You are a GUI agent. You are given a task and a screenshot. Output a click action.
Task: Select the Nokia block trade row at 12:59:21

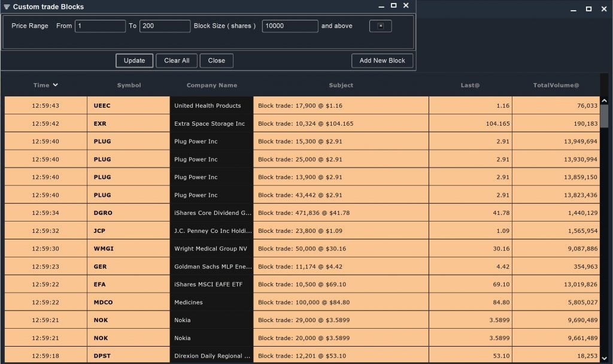(299, 320)
